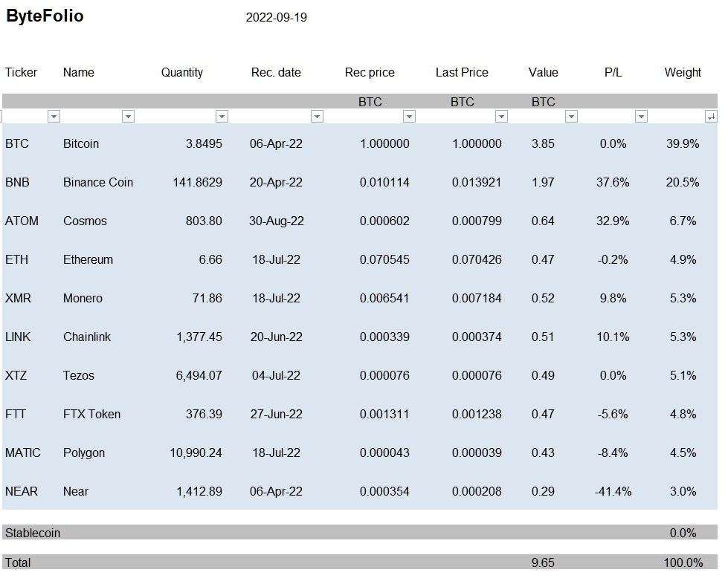728x584 pixels.
Task: Select the LINK ticker cell
Action: pos(18,337)
